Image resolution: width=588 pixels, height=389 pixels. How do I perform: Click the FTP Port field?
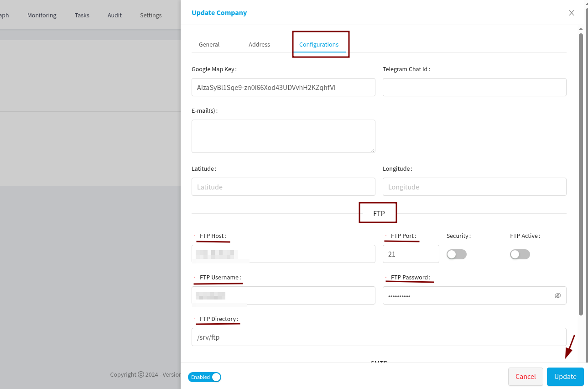click(411, 254)
